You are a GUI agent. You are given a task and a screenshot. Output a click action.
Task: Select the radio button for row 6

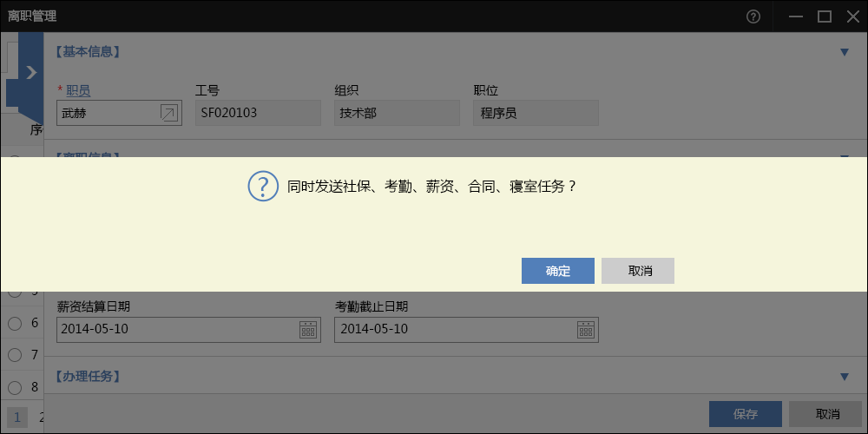[x=15, y=323]
